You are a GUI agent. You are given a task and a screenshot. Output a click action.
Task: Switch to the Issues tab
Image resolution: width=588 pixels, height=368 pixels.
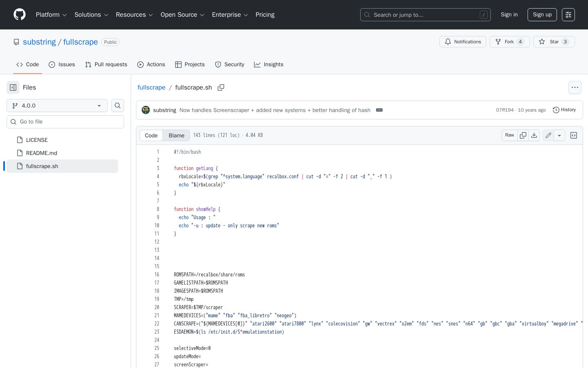[62, 65]
